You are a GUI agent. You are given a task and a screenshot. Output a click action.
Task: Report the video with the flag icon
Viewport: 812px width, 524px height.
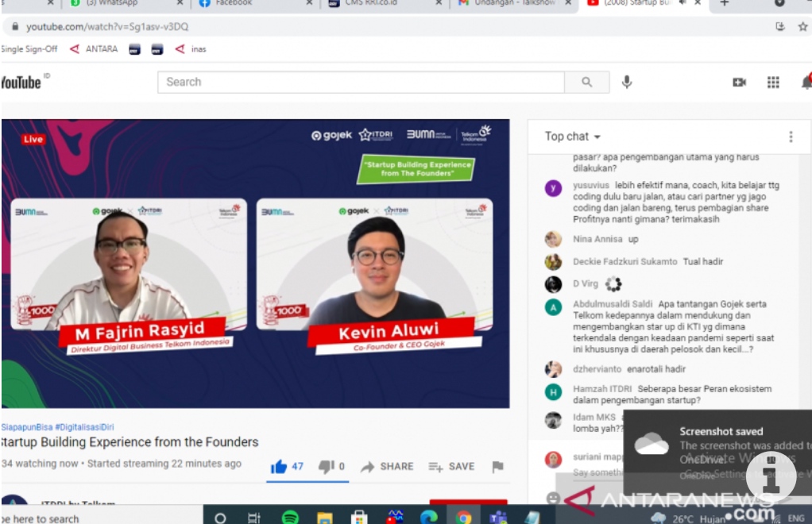(x=497, y=467)
